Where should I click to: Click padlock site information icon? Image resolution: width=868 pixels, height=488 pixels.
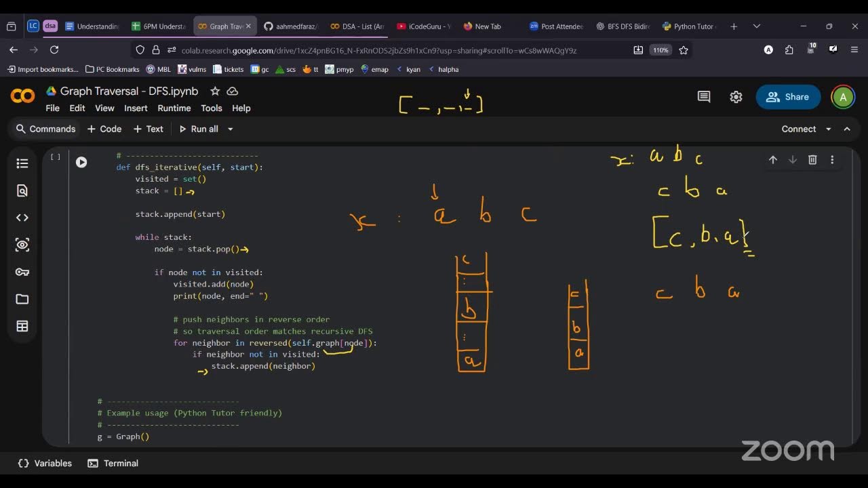(x=155, y=49)
